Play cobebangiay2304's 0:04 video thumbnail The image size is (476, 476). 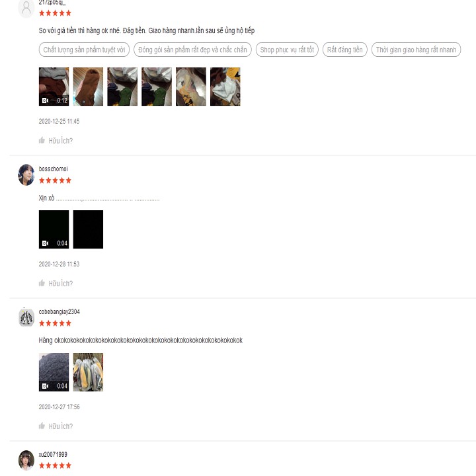[x=54, y=372]
